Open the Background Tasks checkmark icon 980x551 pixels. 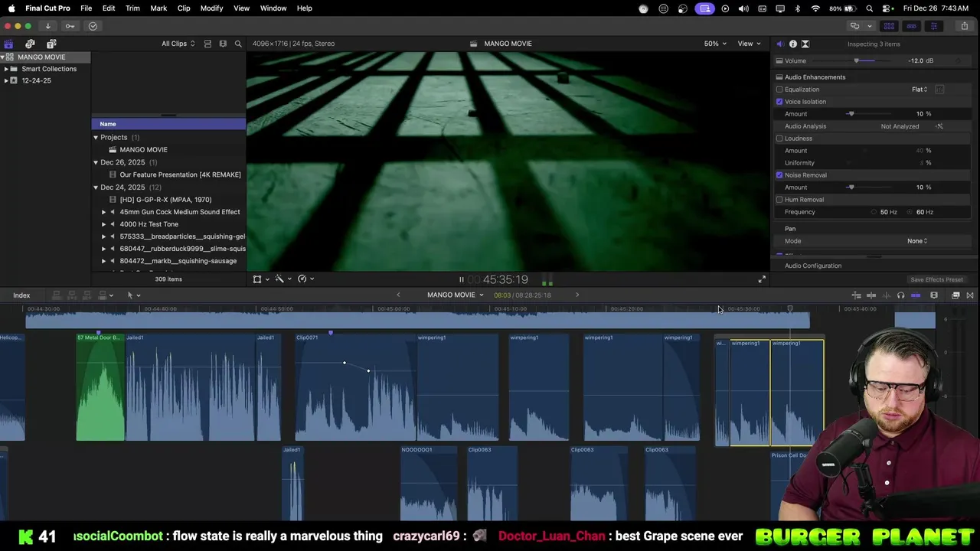click(93, 26)
